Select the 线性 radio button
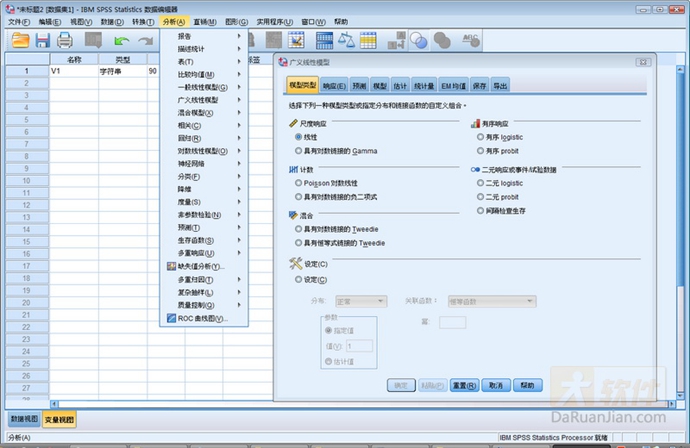The image size is (690, 448). [298, 137]
